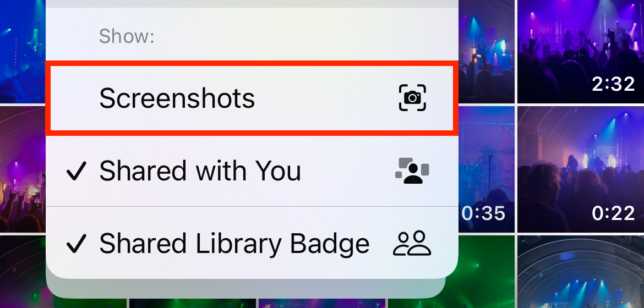This screenshot has width=644, height=308.
Task: Open the dark thumbnail at bottom left
Action: pyautogui.click(x=23, y=272)
